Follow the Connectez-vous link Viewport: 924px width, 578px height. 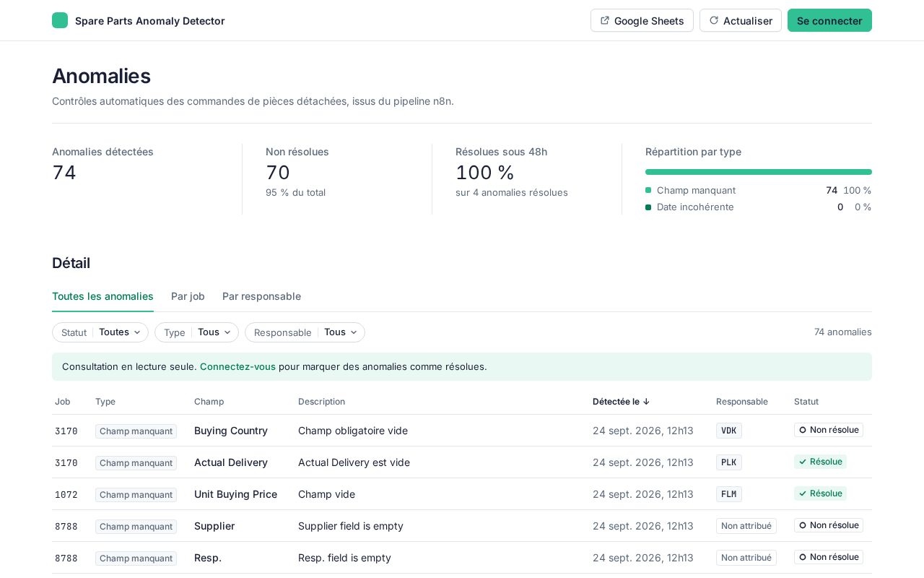[237, 366]
